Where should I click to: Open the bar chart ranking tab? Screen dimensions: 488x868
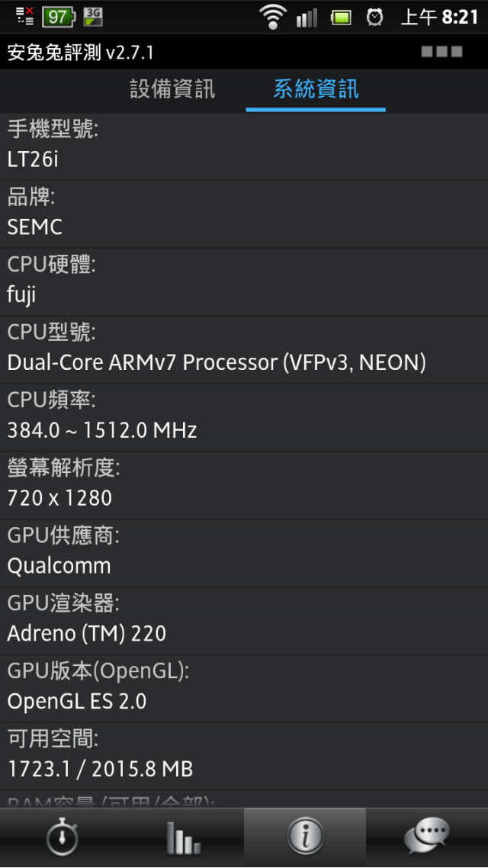(x=182, y=837)
